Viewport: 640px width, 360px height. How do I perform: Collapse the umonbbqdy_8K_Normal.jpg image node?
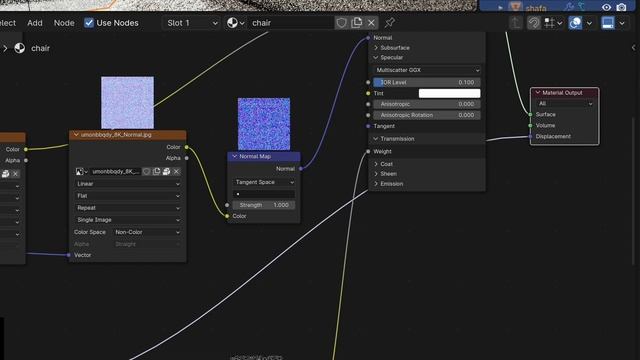tap(76, 134)
